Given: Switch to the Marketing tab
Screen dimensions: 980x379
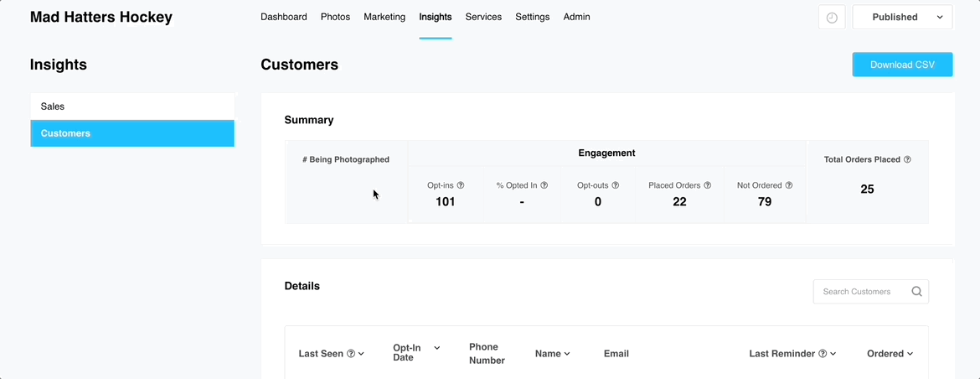Looking at the screenshot, I should (384, 17).
